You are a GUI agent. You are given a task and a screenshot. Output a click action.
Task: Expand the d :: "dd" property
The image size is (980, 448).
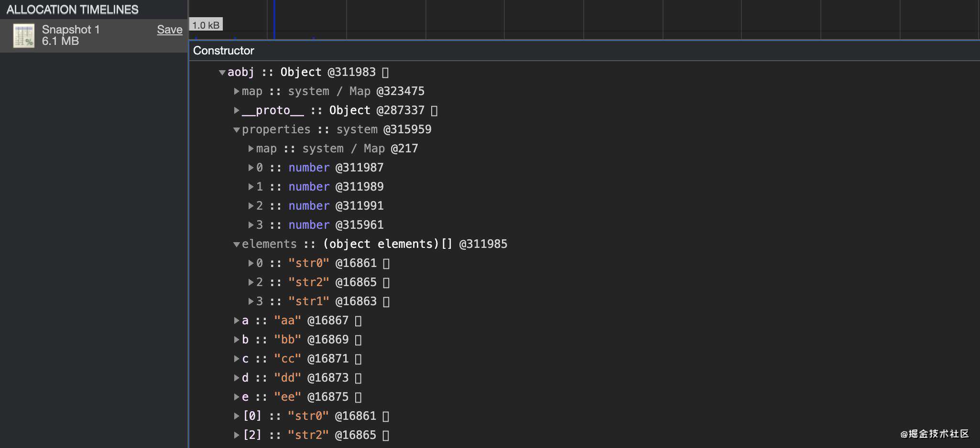(x=237, y=378)
